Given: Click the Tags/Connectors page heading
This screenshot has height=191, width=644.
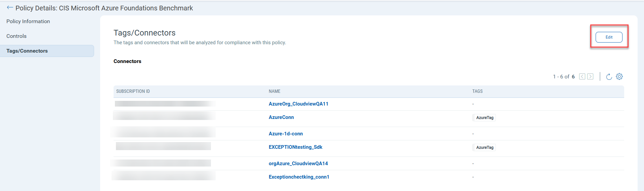Looking at the screenshot, I should (144, 33).
